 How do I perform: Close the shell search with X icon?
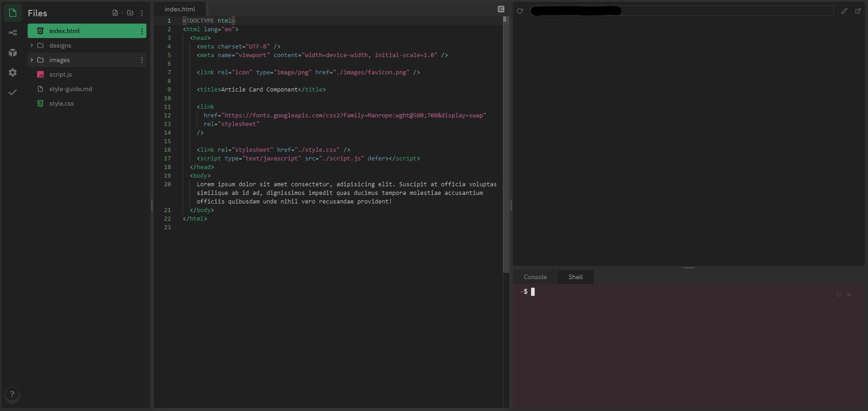[849, 295]
